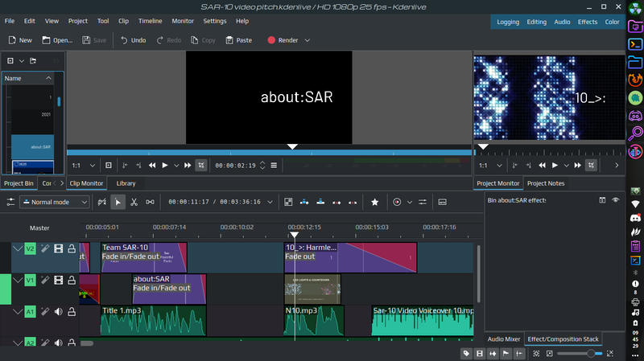Toggle bin effects eye visibility
Image resolution: width=644 pixels, height=361 pixels.
point(615,200)
